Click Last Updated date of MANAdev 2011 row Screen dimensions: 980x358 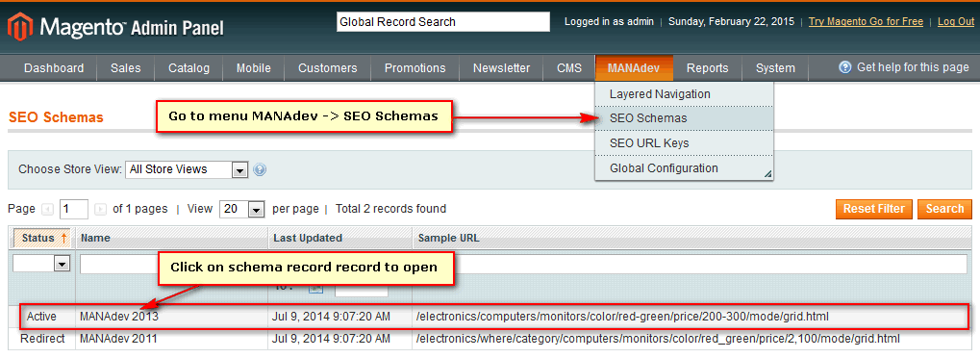(331, 339)
